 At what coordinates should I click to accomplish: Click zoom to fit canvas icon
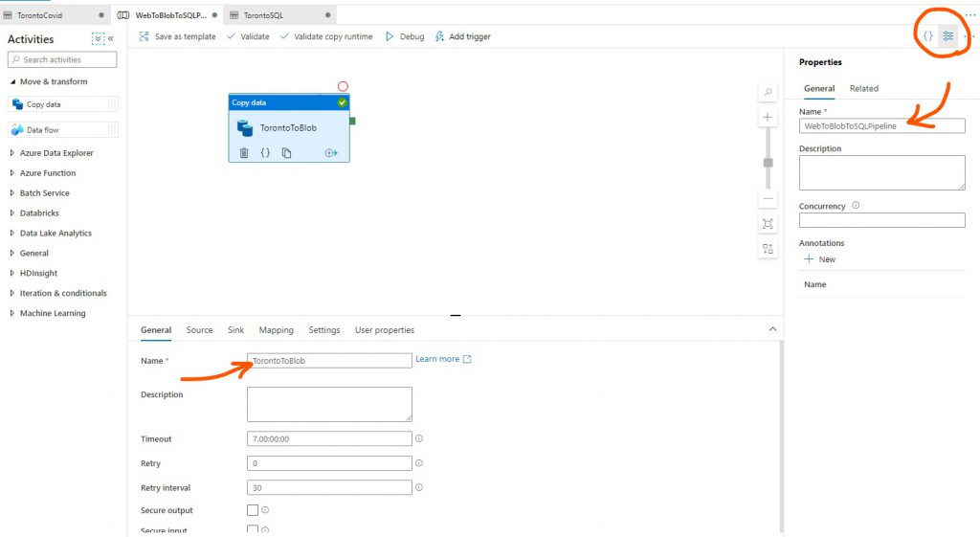tap(768, 224)
